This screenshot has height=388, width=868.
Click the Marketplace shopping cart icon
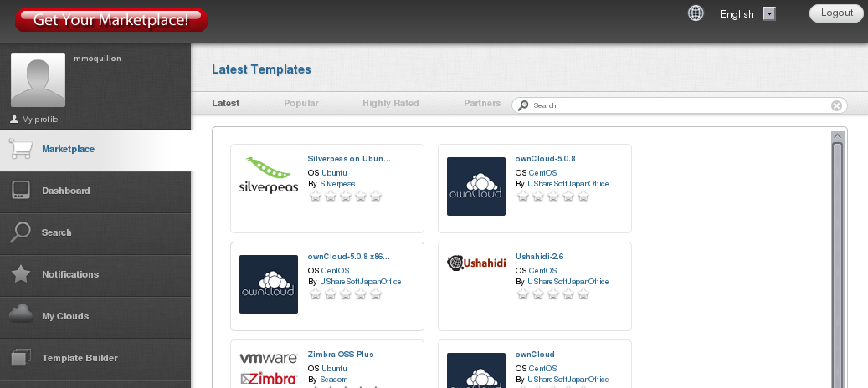21,150
